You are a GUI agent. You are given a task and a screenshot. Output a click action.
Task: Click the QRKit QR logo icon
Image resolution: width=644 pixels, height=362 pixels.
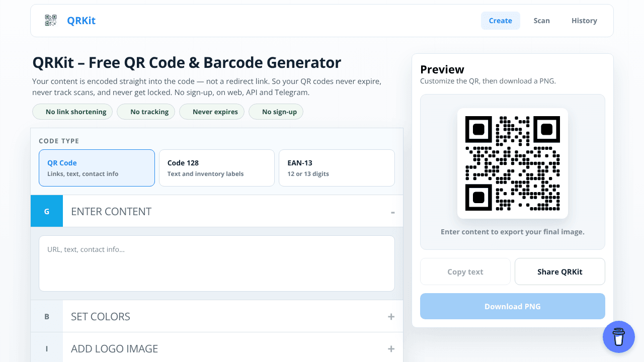click(51, 21)
